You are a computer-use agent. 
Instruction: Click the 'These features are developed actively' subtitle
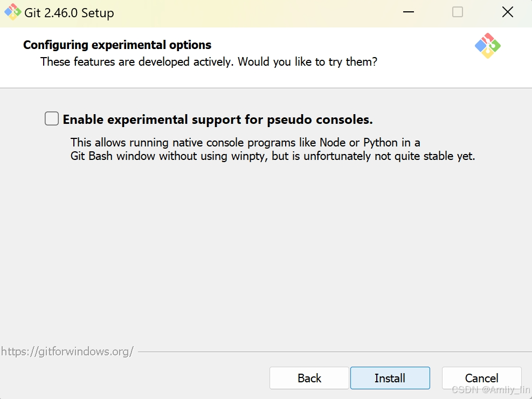point(209,62)
